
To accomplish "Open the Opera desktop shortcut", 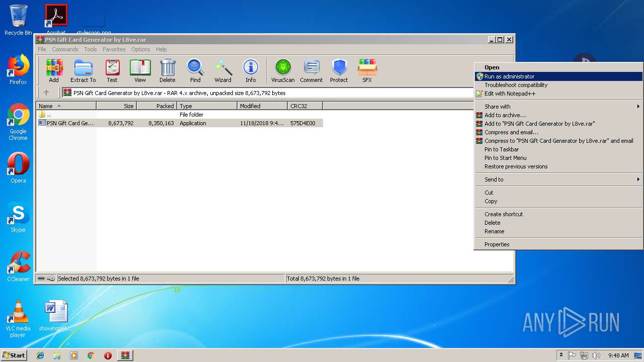I will point(18,168).
